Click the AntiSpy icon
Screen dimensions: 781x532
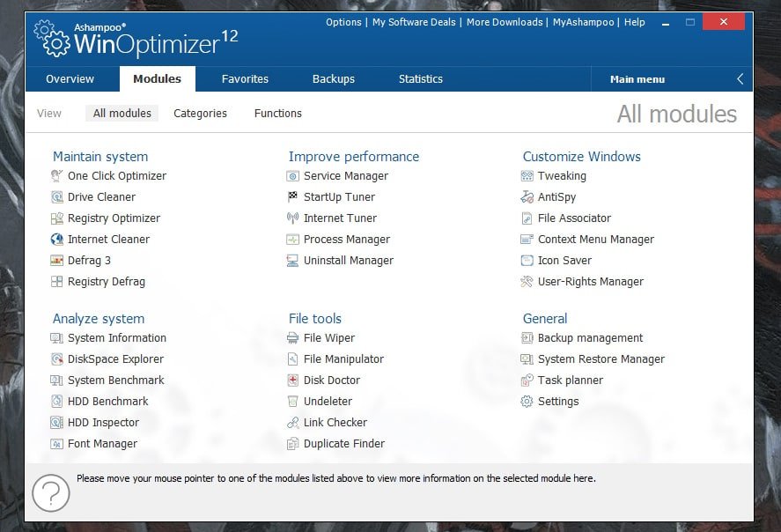pyautogui.click(x=527, y=197)
